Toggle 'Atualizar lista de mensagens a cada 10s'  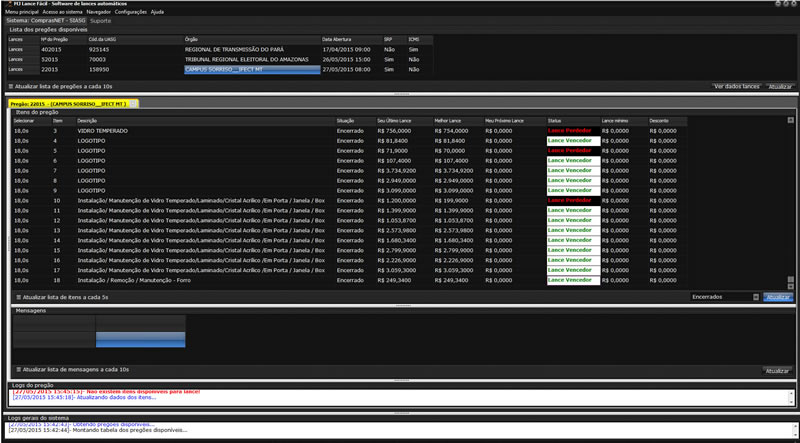17,371
